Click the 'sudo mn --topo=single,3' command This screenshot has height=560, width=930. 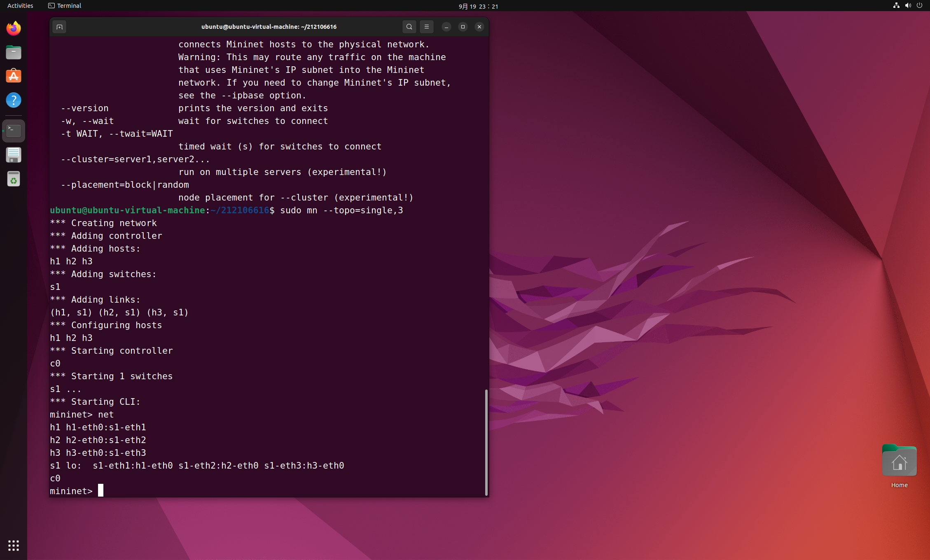(341, 210)
